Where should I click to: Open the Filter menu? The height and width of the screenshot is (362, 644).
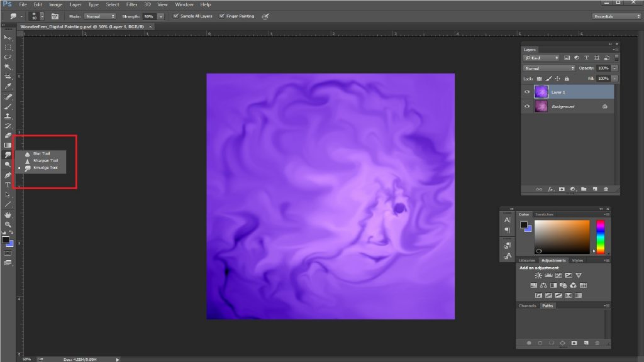[x=132, y=4]
